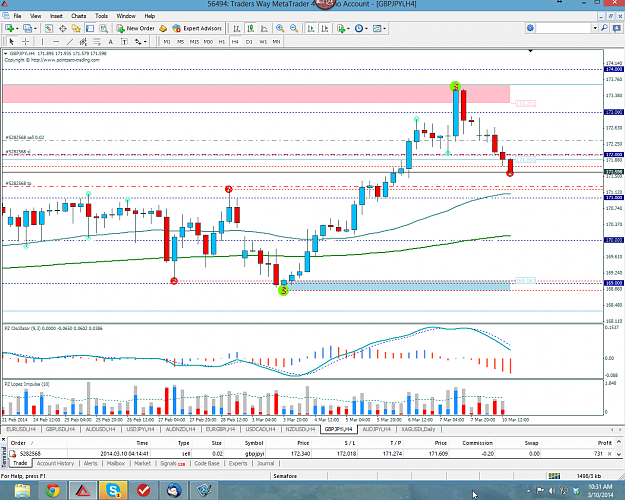
Task: Open the MetaEditor yellow book icon
Action: coord(163,28)
